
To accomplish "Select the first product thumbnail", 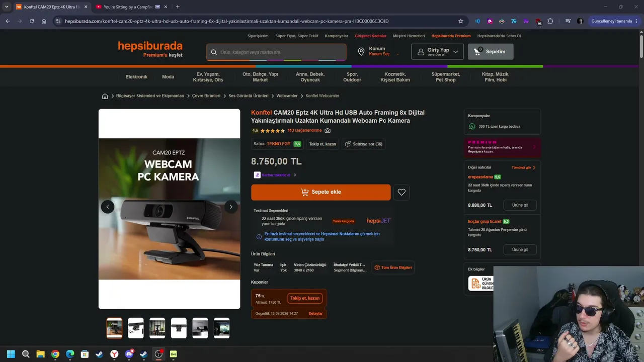I will (x=114, y=328).
